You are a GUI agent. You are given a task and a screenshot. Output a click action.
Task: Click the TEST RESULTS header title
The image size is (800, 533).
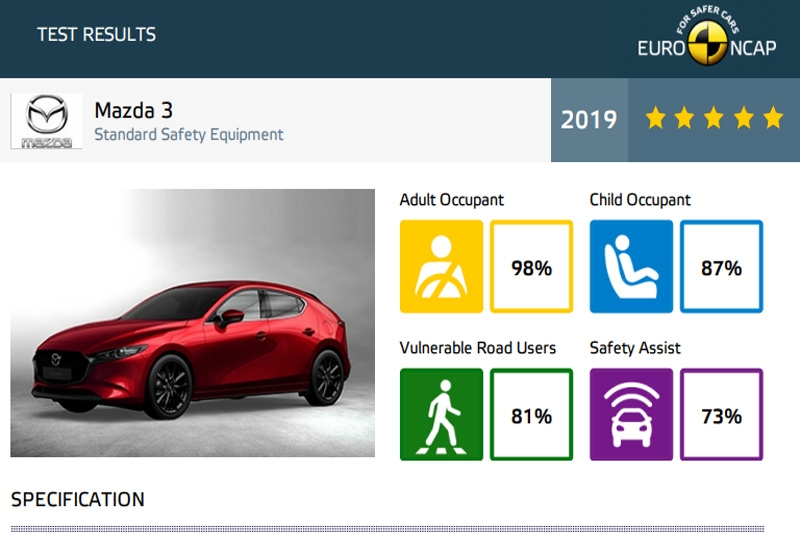point(96,35)
